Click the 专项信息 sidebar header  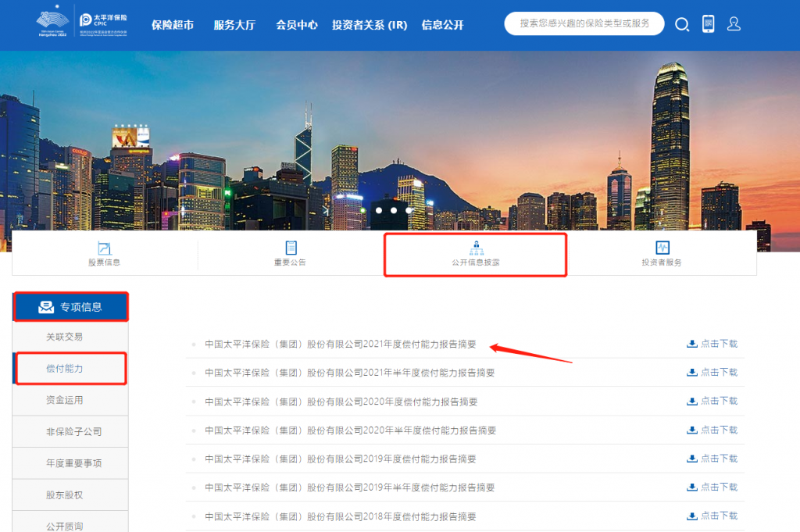click(71, 306)
